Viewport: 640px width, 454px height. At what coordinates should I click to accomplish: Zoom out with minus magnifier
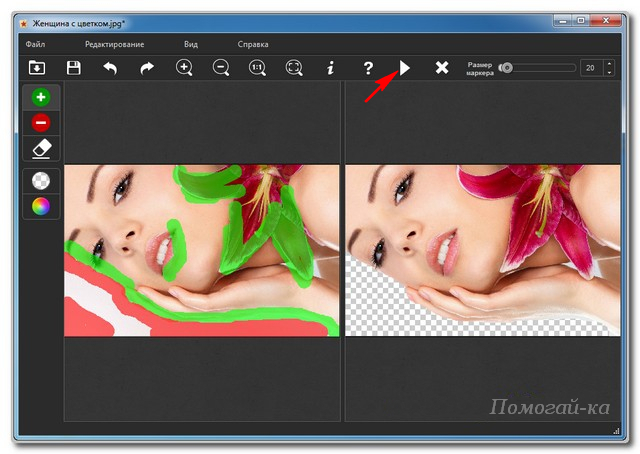(221, 67)
